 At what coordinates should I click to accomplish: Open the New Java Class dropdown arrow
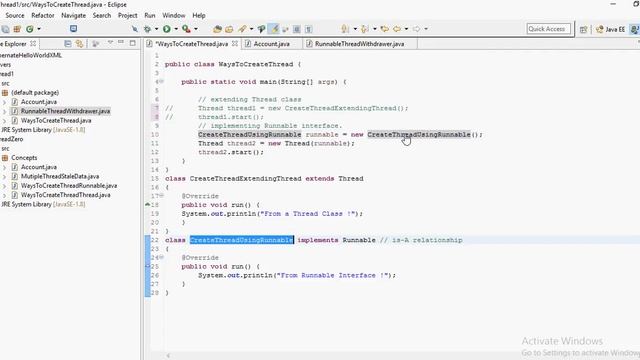coord(39,29)
